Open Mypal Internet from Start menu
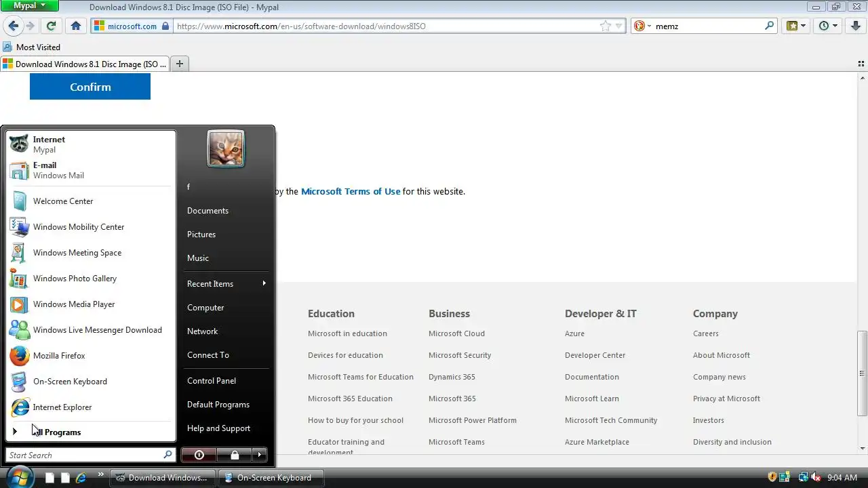Viewport: 868px width, 488px height. pyautogui.click(x=90, y=144)
